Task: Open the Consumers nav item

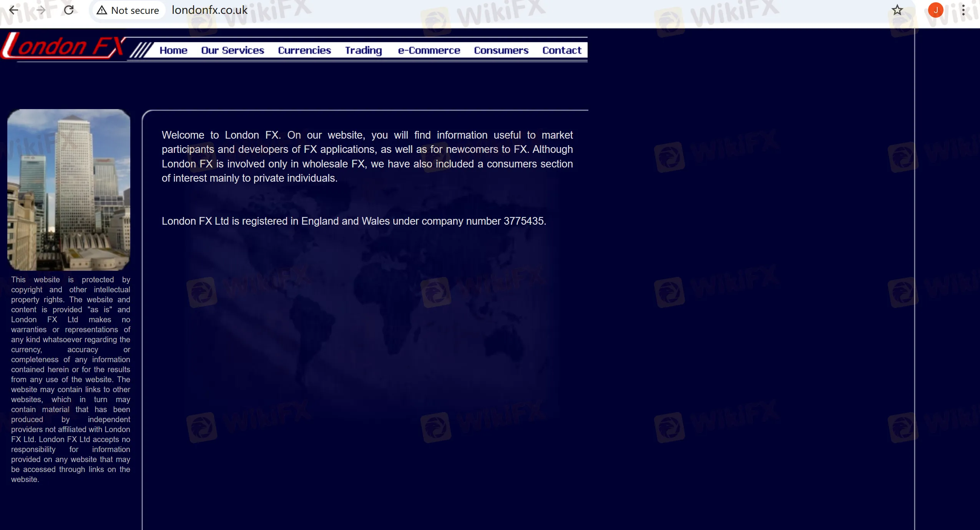Action: [x=501, y=50]
